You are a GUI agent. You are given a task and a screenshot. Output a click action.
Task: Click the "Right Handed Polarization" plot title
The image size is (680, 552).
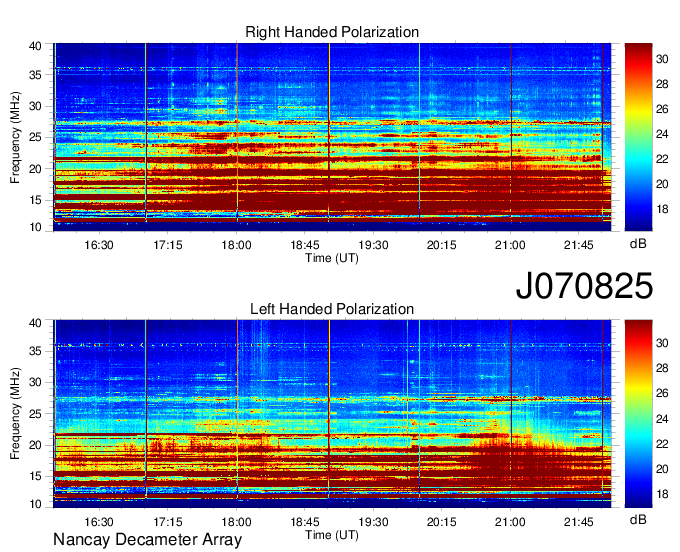(332, 32)
